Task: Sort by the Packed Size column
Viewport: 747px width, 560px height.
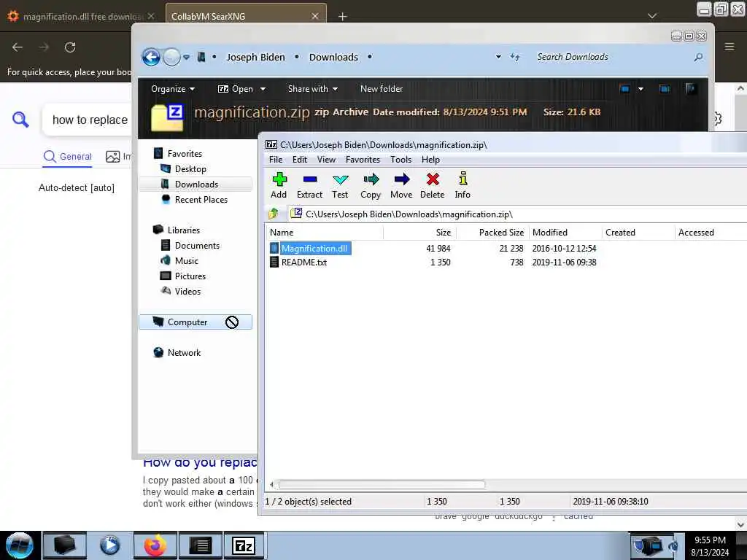Action: (x=492, y=233)
